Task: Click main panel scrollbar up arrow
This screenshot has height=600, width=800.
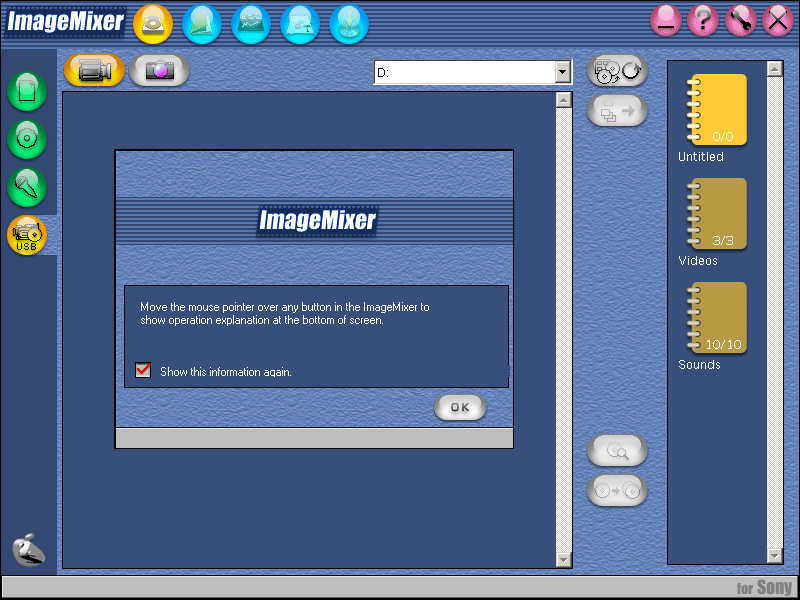Action: click(563, 100)
